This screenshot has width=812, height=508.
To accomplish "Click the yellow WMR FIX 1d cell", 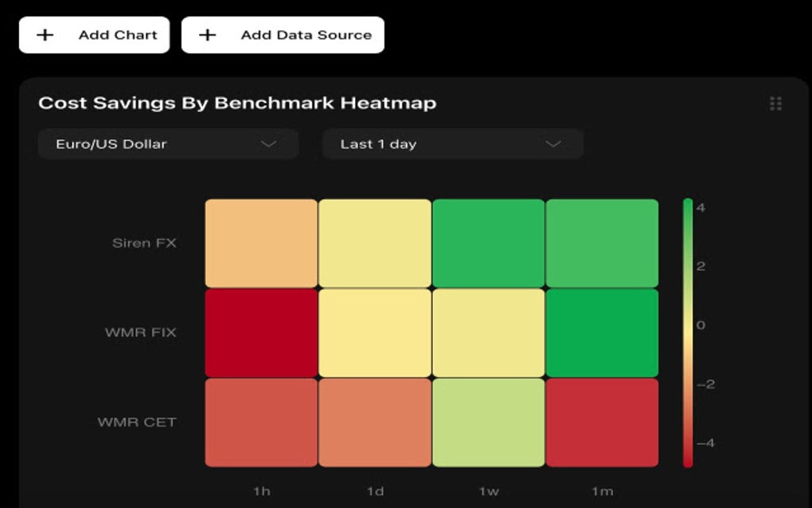I will click(373, 332).
